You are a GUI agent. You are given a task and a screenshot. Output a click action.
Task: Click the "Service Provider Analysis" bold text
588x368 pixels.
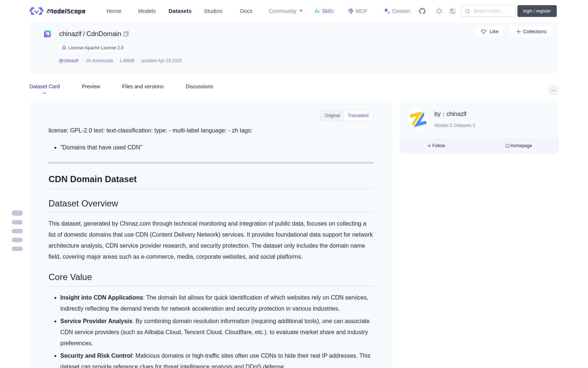tap(96, 321)
